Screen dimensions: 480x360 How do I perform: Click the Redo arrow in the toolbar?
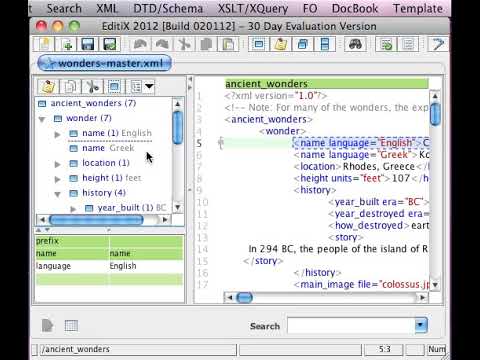(x=162, y=44)
